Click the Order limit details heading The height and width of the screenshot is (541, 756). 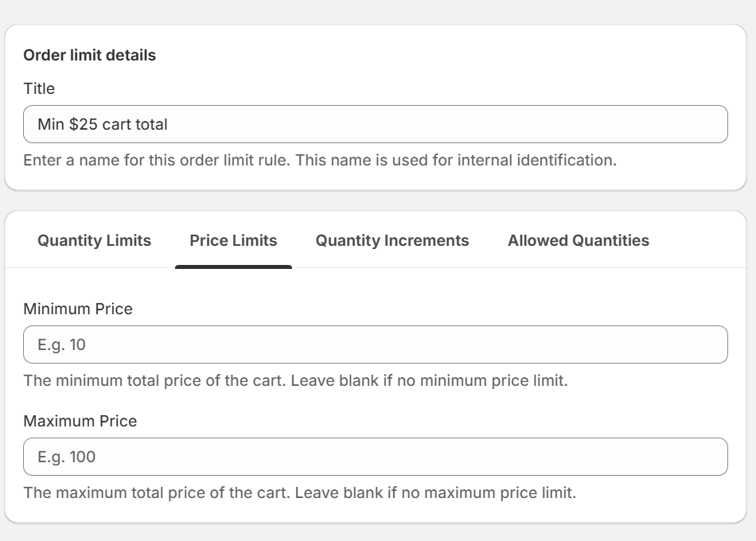point(89,55)
